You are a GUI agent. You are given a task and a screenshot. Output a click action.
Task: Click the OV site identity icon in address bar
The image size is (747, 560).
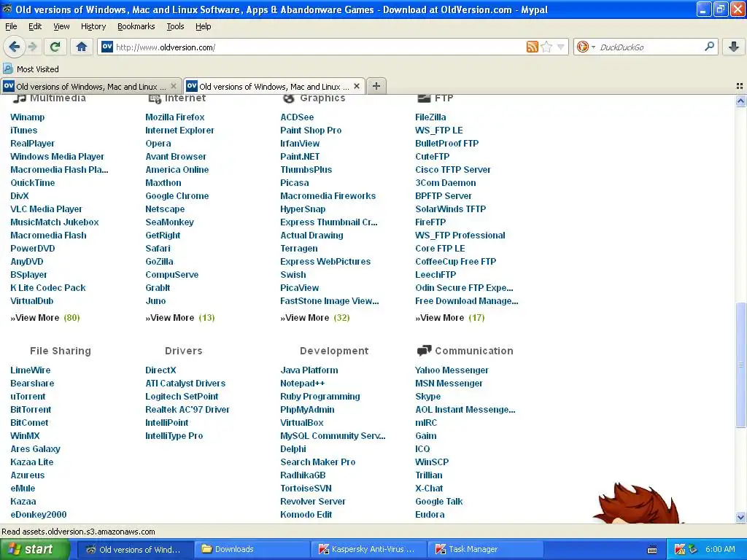pyautogui.click(x=107, y=47)
